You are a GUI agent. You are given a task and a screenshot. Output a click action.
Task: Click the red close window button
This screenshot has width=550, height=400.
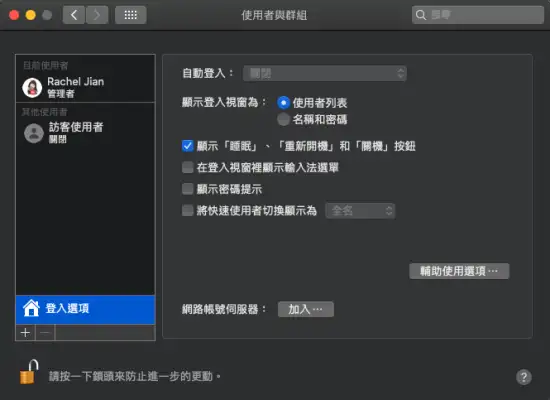coord(14,15)
